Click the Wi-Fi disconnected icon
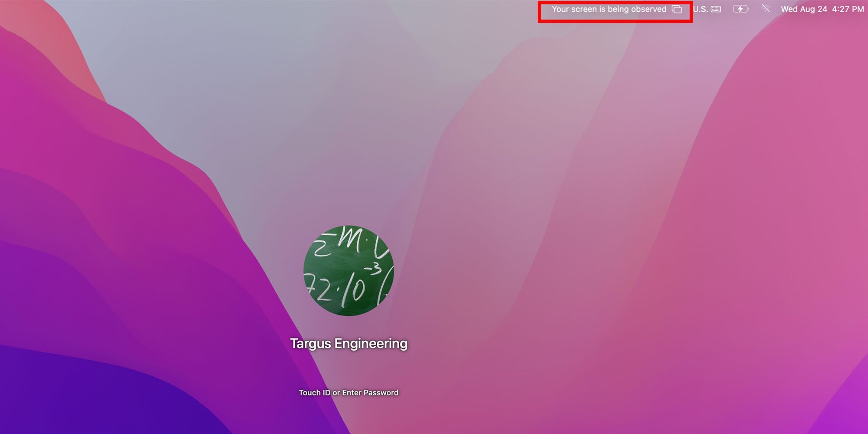This screenshot has width=868, height=434. click(x=766, y=9)
